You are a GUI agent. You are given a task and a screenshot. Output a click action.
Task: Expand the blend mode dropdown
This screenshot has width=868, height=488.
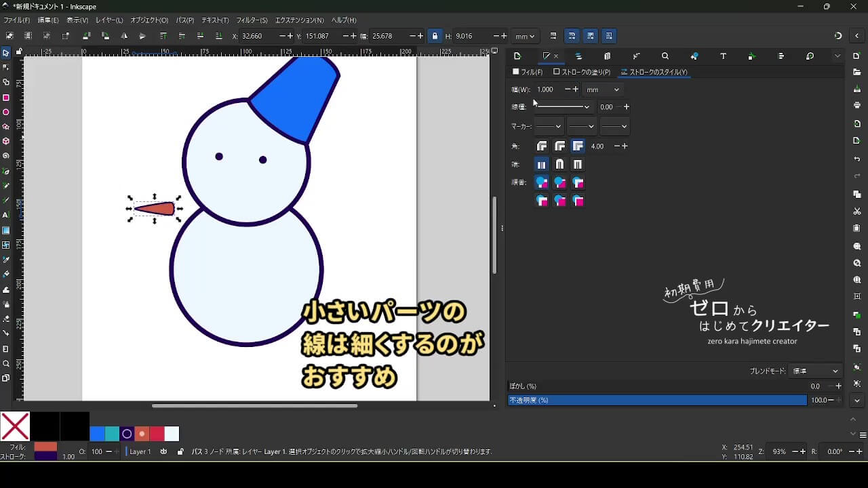[816, 371]
